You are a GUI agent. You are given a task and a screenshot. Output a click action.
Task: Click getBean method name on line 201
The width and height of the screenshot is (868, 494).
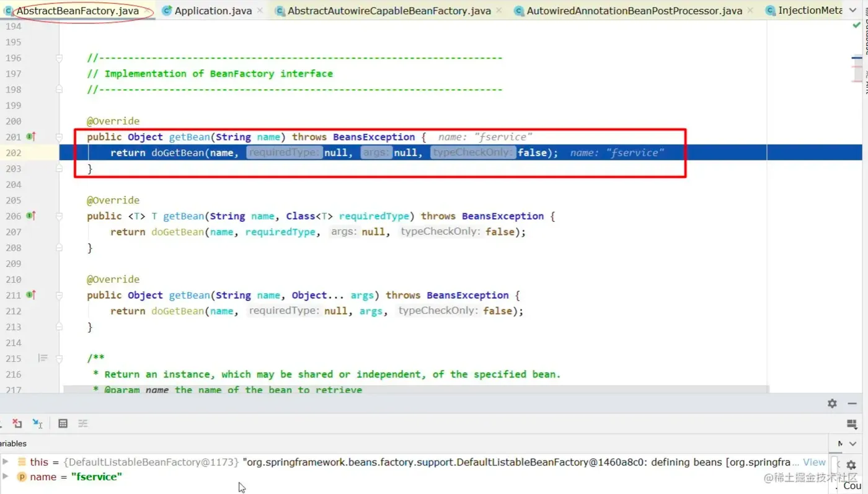point(189,137)
